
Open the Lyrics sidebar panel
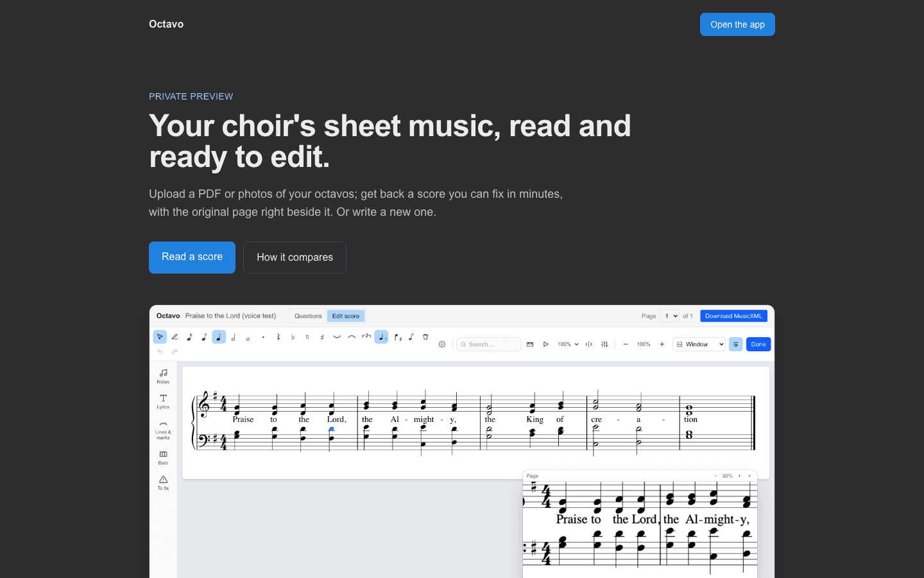tap(164, 401)
